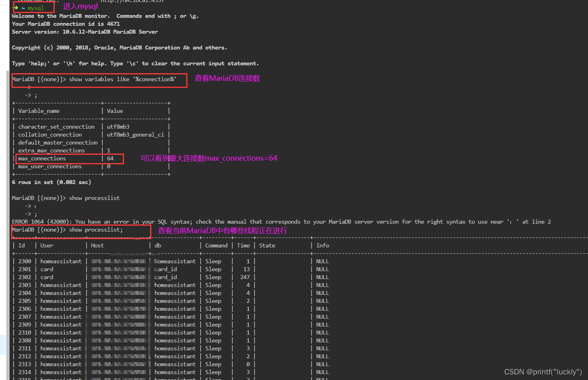Click process Id 2310

[x=25, y=332]
